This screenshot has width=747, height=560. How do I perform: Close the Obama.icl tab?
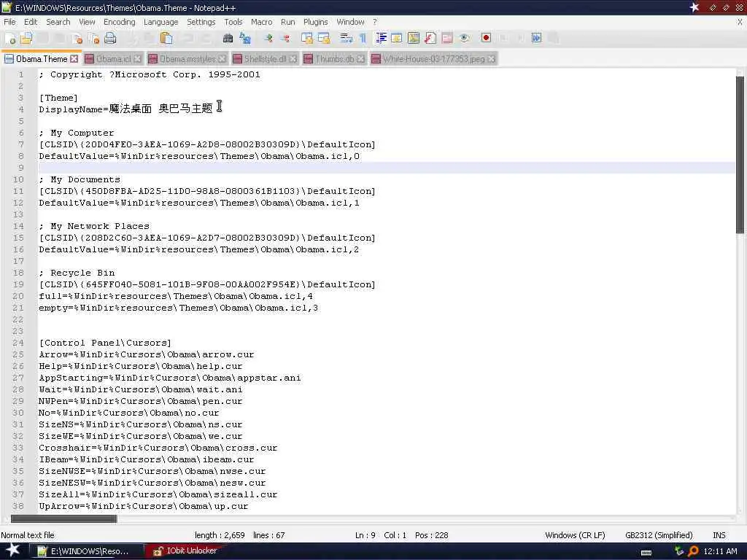click(x=137, y=58)
